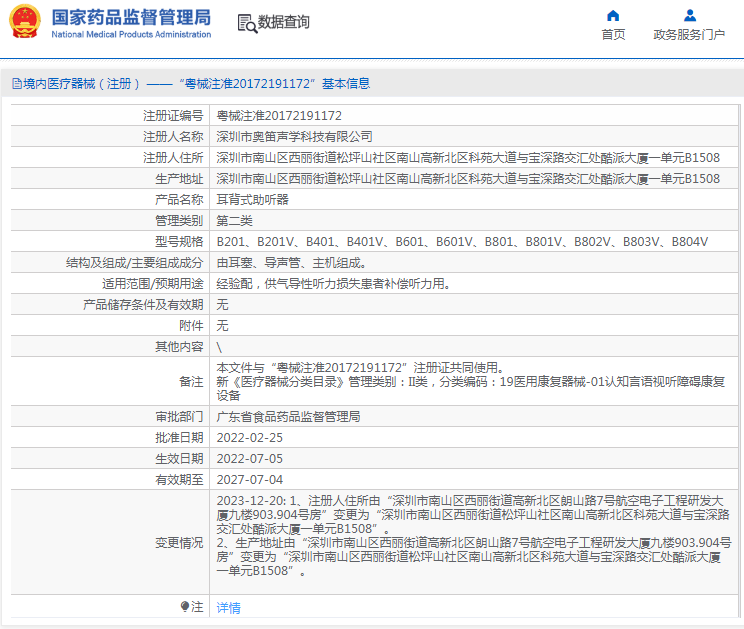
Task: Select model list starting with B201
Action: 462,242
